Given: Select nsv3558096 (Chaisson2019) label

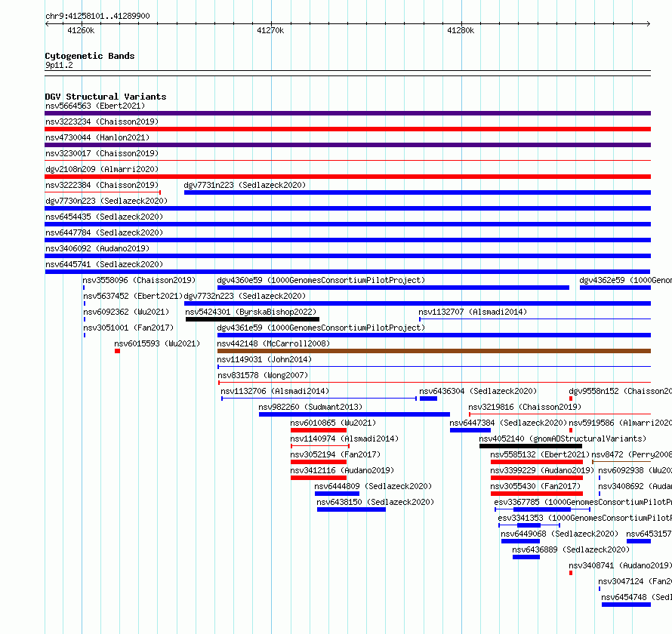Looking at the screenshot, I should pos(139,280).
